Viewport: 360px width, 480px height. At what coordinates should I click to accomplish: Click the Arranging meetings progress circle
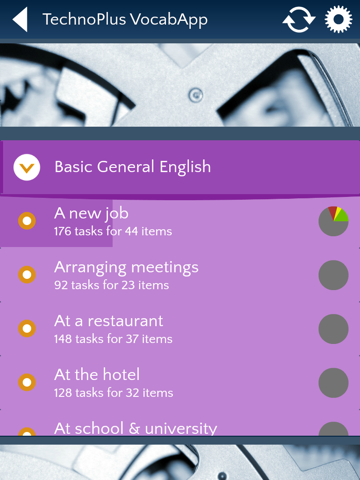333,275
